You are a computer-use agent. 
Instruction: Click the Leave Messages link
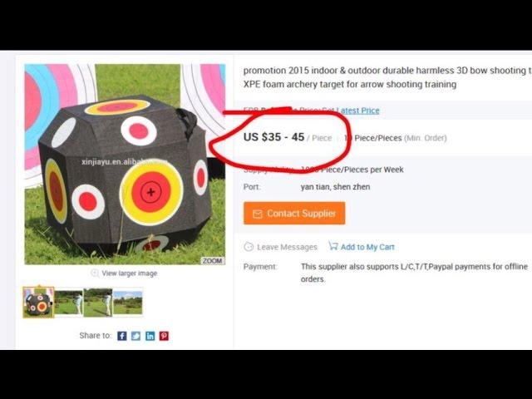coord(287,247)
